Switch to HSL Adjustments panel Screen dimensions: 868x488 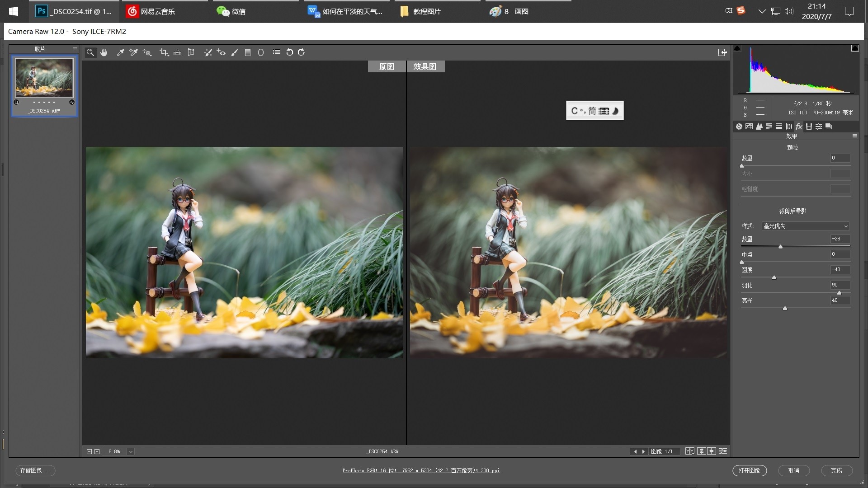pos(769,127)
